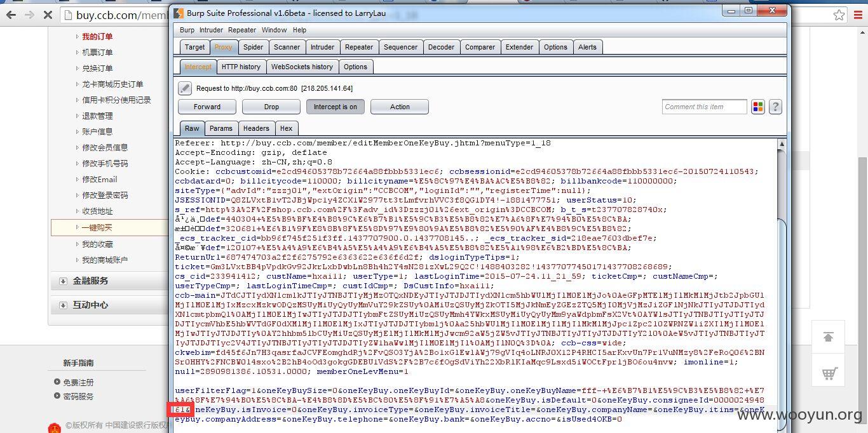Open Chrome menu hamburger icon

(x=857, y=15)
